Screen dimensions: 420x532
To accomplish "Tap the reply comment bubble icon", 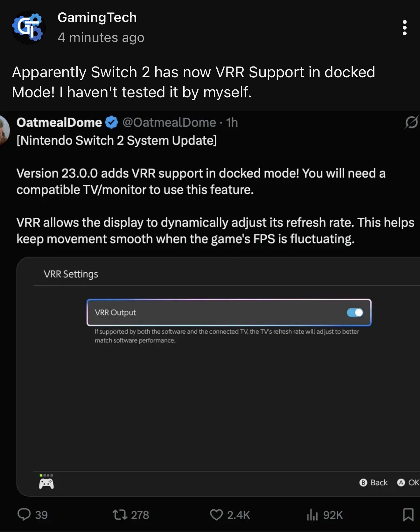I will (24, 514).
